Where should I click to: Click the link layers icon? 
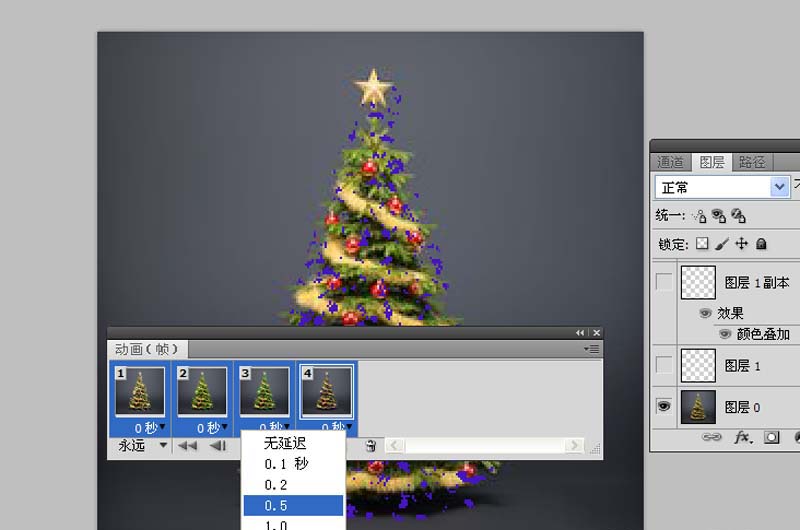tap(712, 437)
